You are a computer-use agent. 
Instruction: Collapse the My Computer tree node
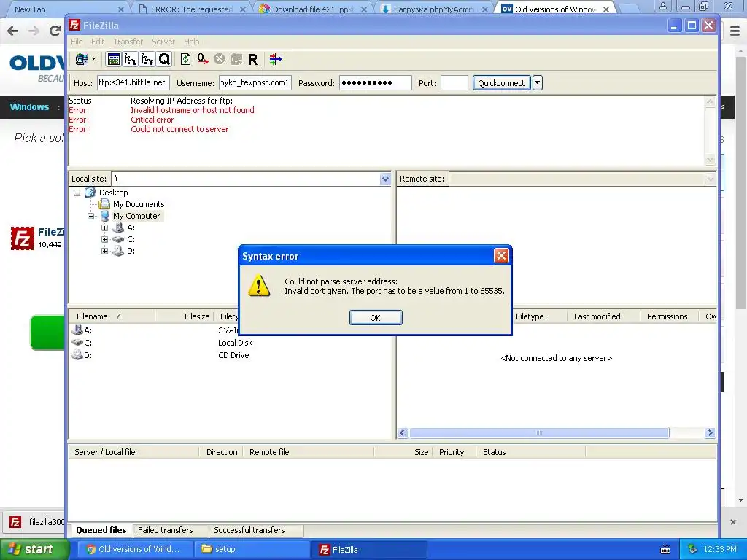point(90,216)
